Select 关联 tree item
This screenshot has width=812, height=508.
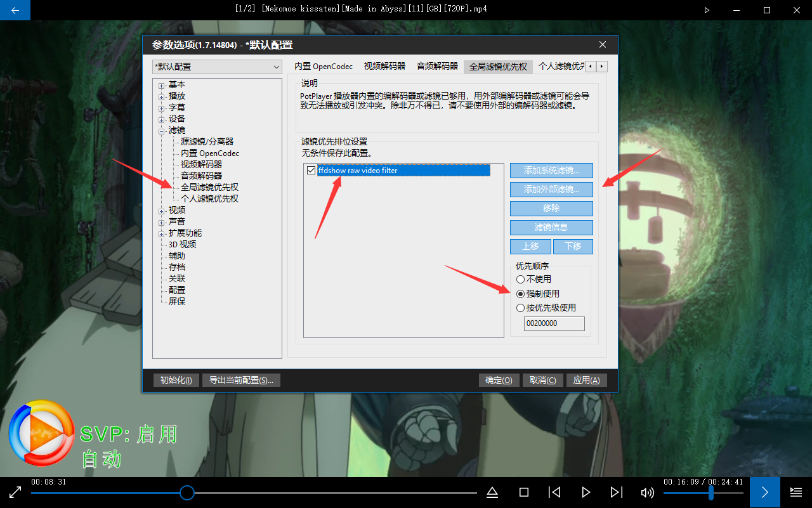(177, 278)
